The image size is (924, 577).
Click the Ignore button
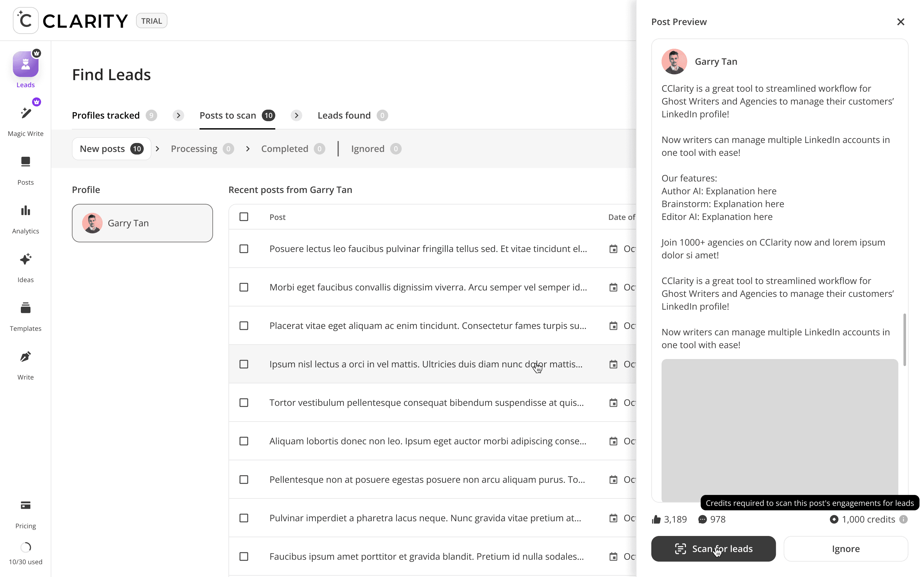[845, 549]
